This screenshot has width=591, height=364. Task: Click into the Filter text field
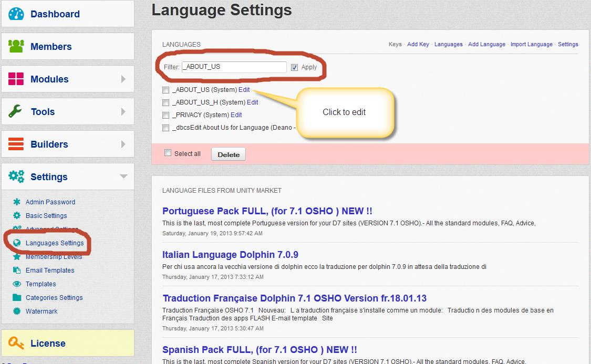tap(234, 67)
